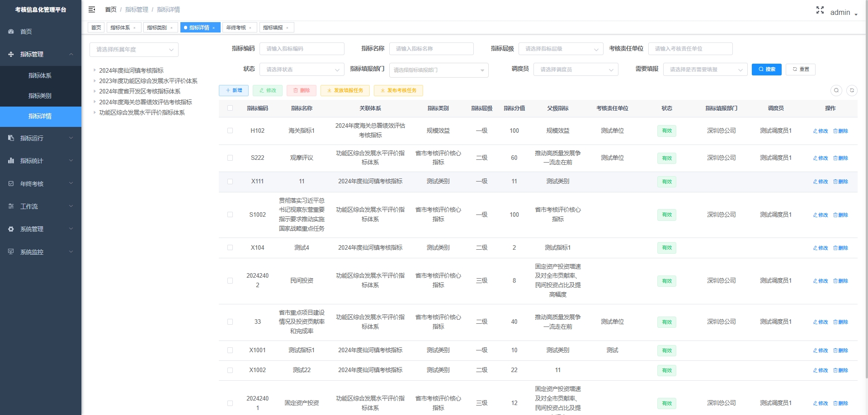Toggle the select-all header checkbox
The height and width of the screenshot is (415, 868).
230,108
